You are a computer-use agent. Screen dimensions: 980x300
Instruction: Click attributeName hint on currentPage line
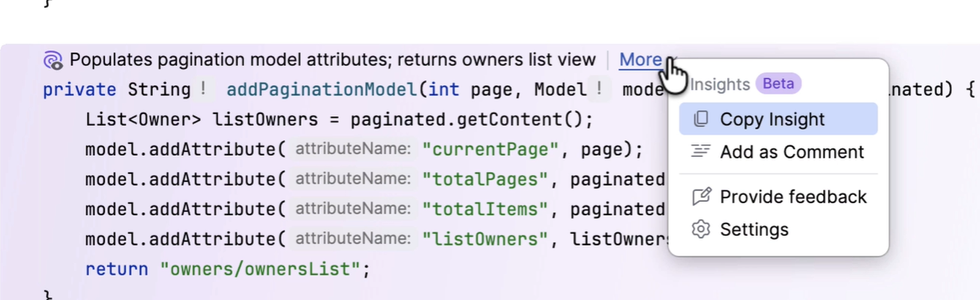click(352, 149)
